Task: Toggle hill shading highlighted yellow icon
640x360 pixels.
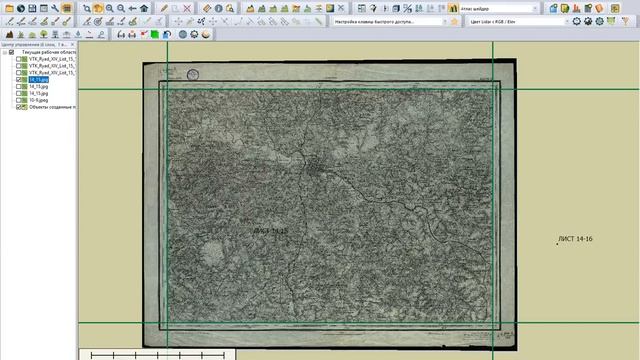Action: (453, 8)
